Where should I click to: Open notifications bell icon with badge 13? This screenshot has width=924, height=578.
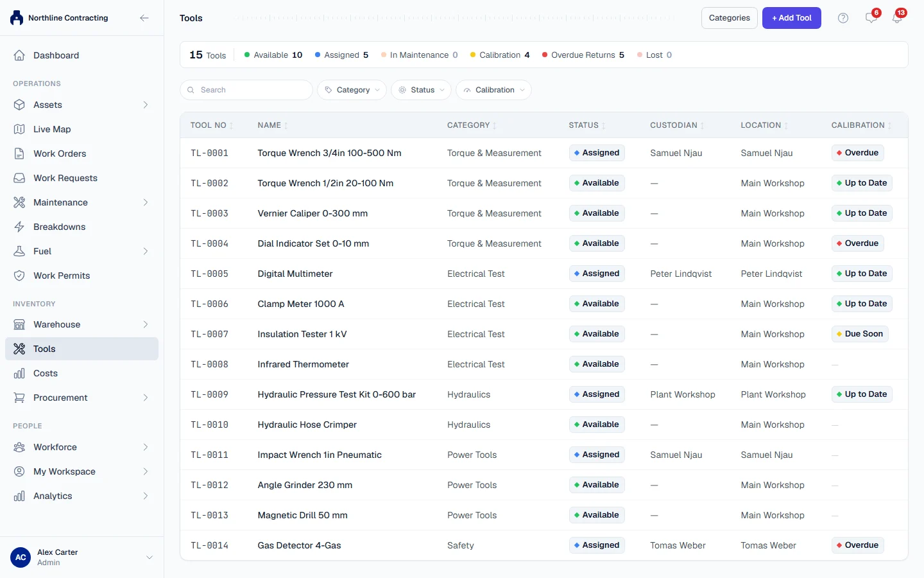897,18
